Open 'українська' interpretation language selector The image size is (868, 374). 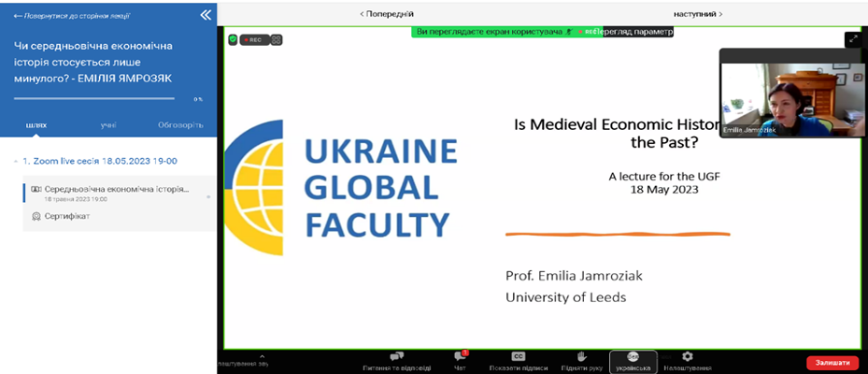pyautogui.click(x=633, y=362)
